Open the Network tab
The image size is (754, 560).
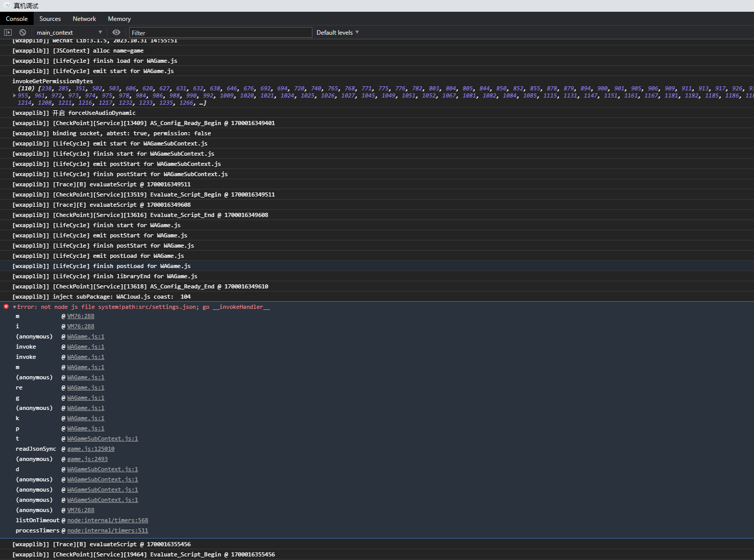click(84, 19)
